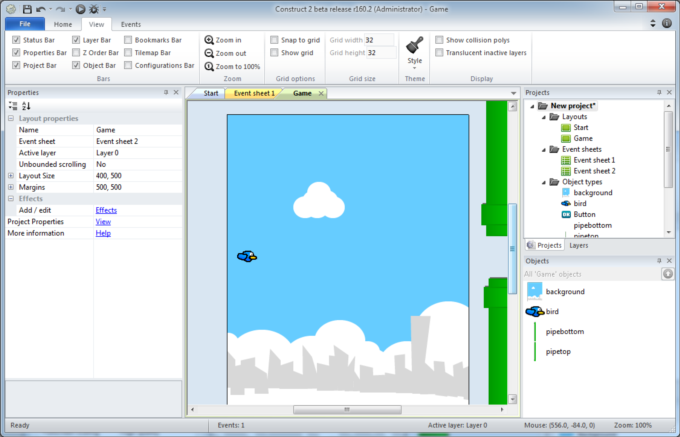The image size is (680, 437).
Task: Collapse the New project tree node
Action: click(x=532, y=106)
